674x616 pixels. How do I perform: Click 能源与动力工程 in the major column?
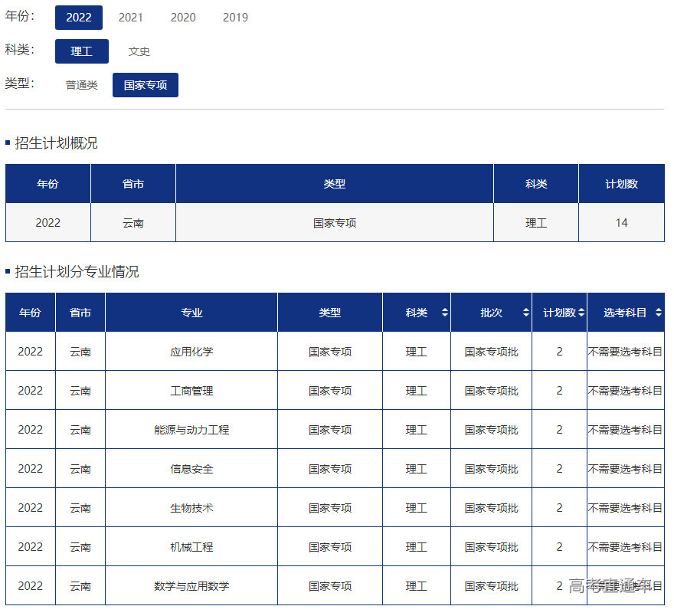(x=191, y=430)
